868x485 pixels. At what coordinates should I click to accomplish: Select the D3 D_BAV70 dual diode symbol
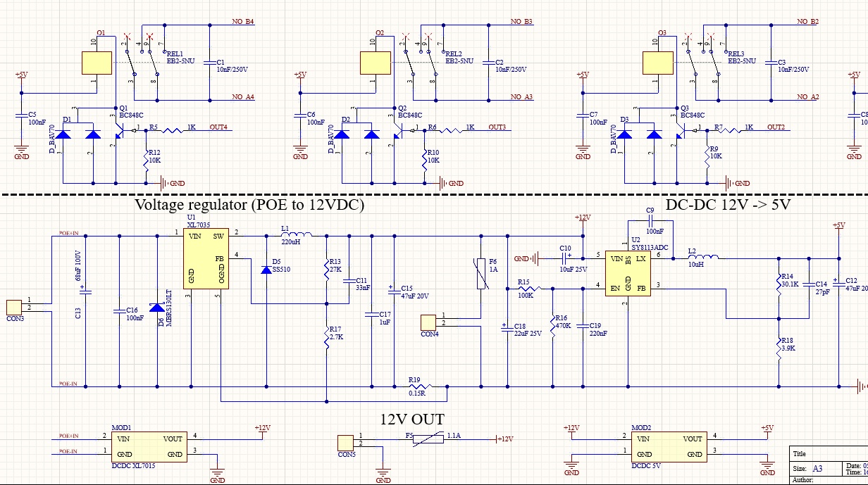[639, 134]
